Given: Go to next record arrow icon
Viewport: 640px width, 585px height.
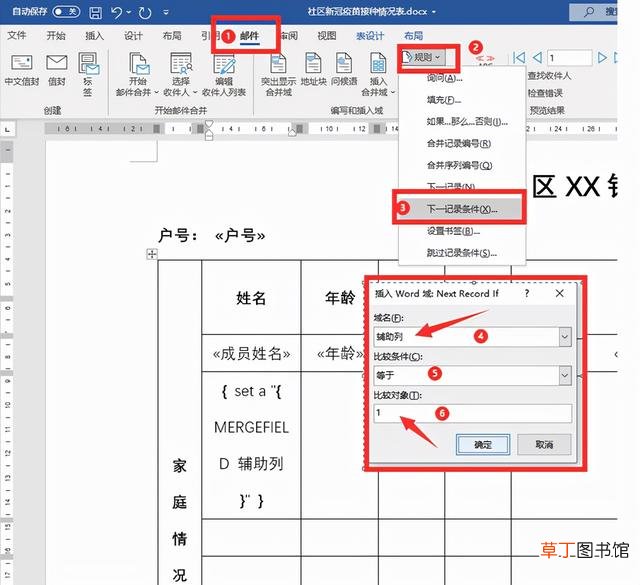Looking at the screenshot, I should point(602,58).
